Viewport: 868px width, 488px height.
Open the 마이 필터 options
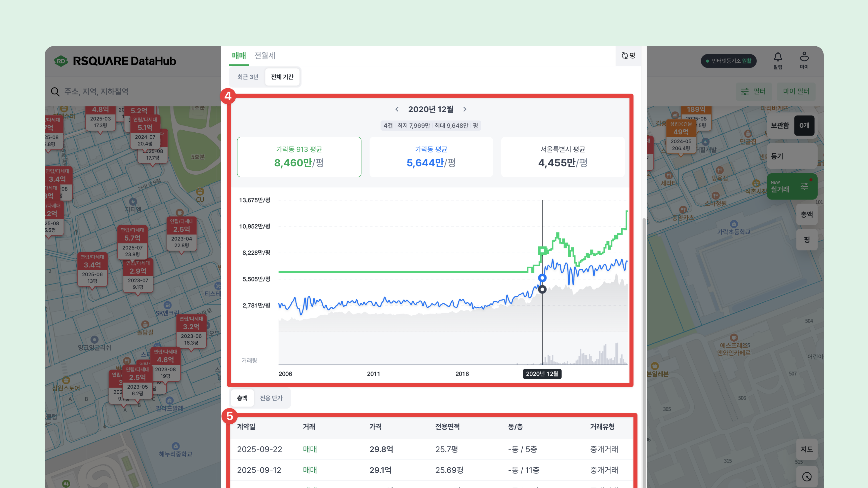pos(796,91)
